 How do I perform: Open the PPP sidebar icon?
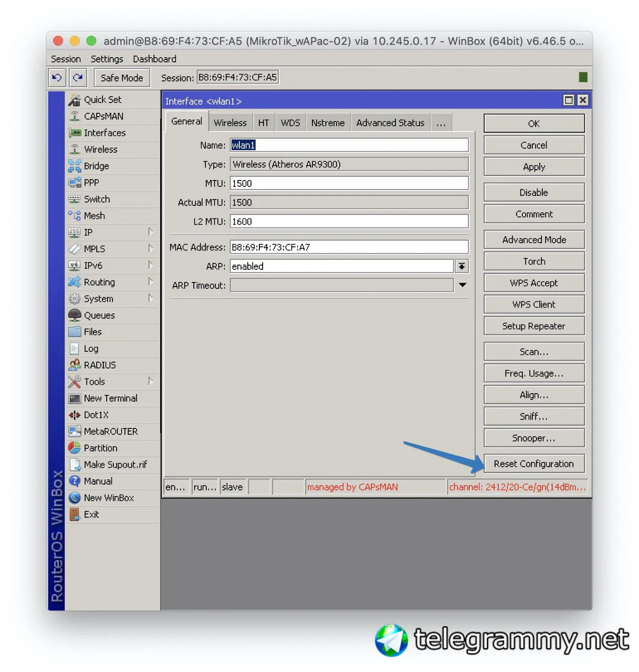[75, 183]
